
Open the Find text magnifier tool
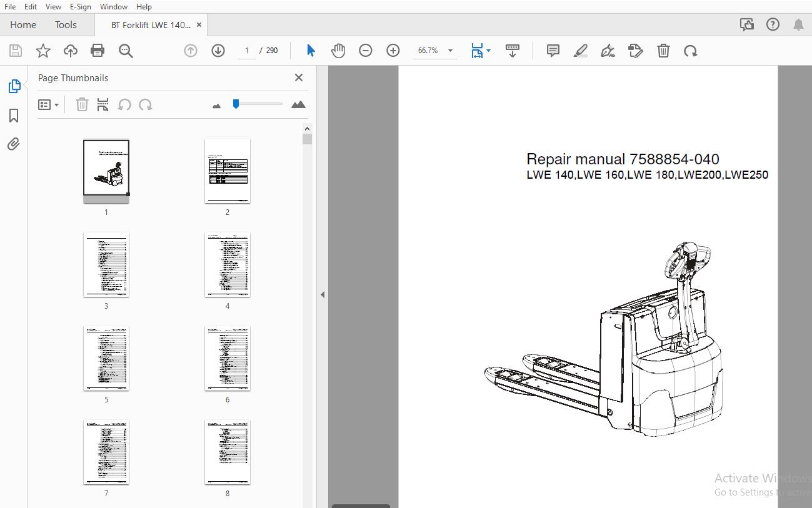[126, 51]
